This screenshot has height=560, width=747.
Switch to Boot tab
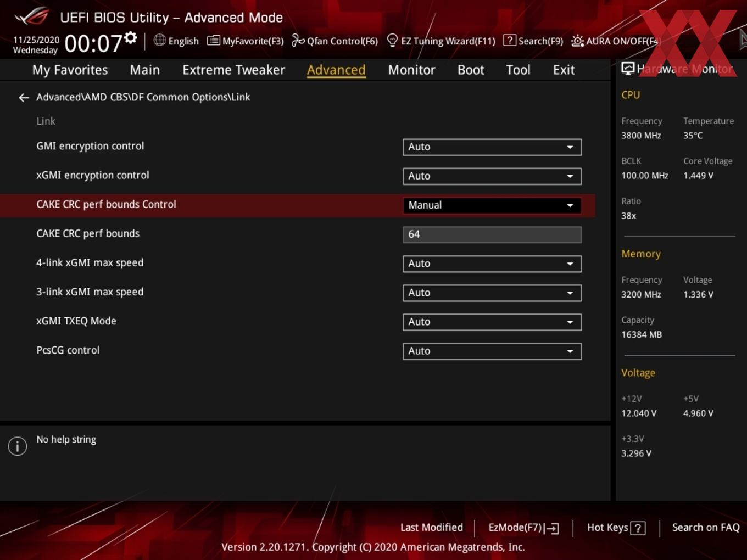471,70
